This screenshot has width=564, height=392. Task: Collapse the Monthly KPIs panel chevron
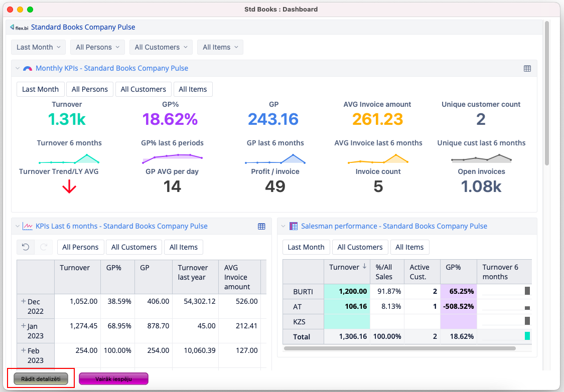point(18,69)
